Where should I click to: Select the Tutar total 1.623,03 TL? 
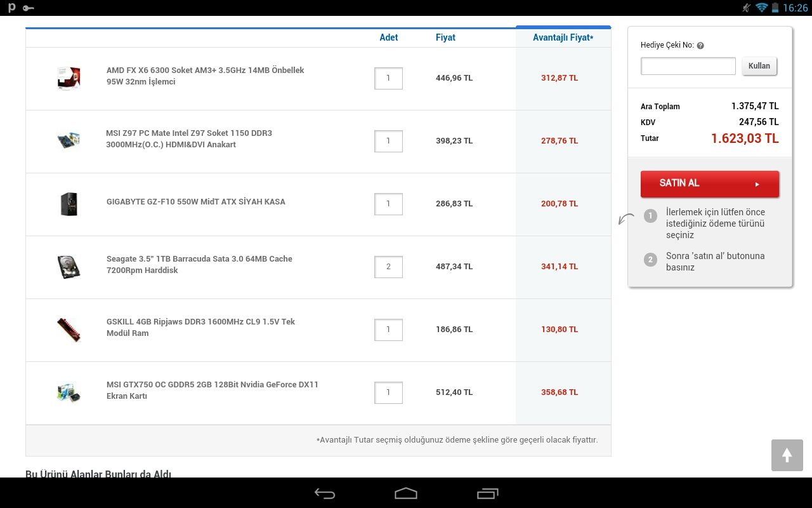pyautogui.click(x=745, y=138)
